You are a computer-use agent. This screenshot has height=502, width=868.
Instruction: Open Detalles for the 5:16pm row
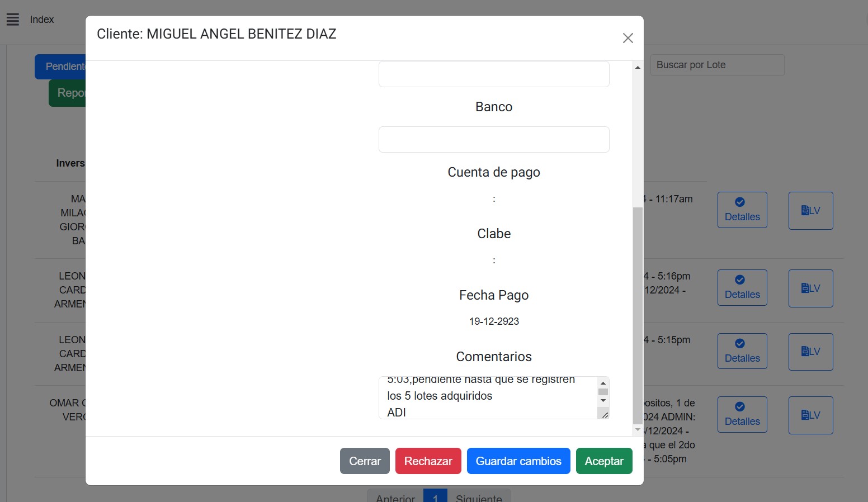(x=742, y=288)
